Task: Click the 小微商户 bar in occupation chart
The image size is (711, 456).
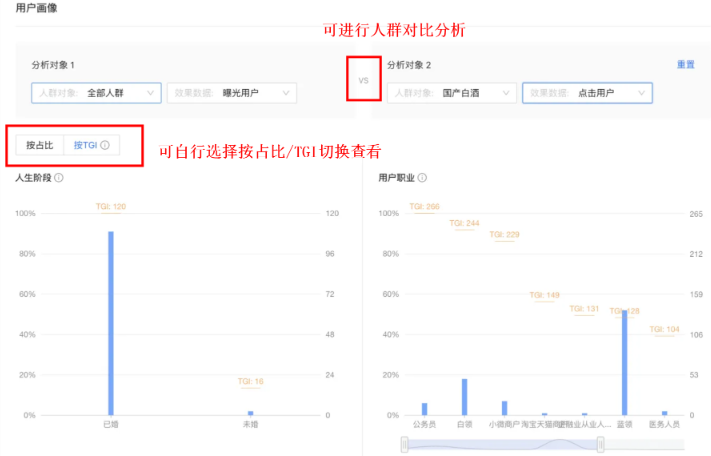Action: point(504,408)
